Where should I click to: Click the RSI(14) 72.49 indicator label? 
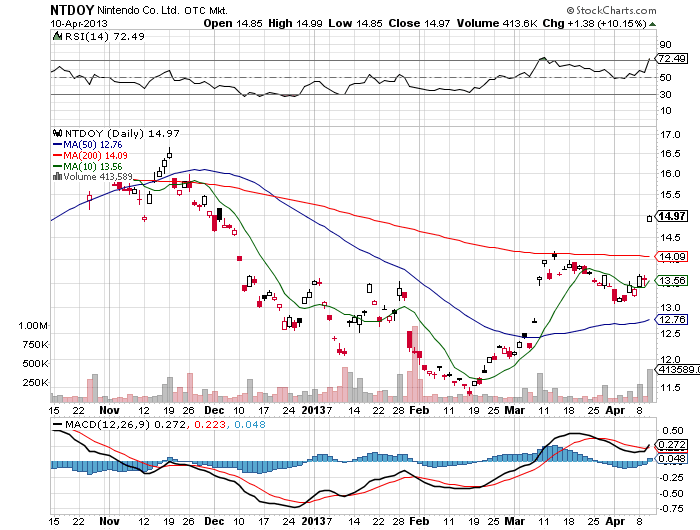pyautogui.click(x=104, y=37)
